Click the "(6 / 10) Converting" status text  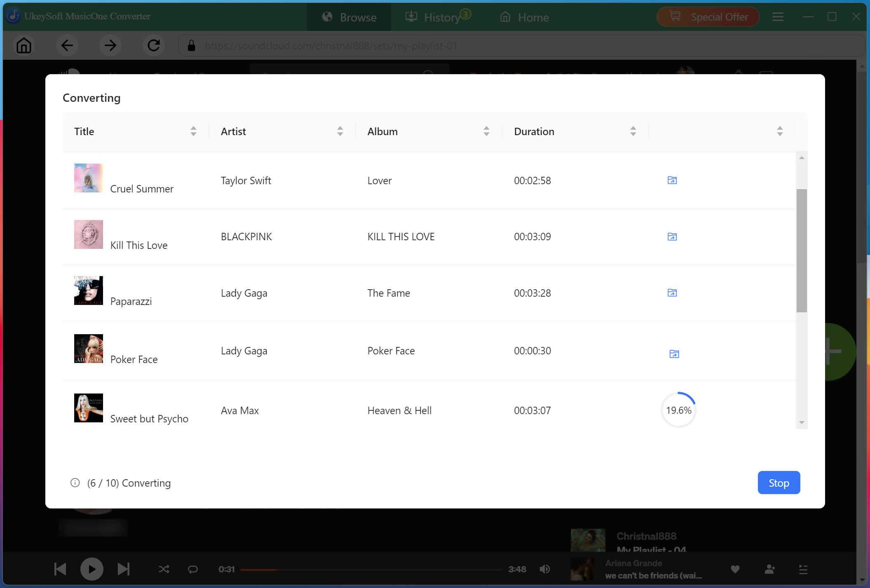click(x=129, y=483)
